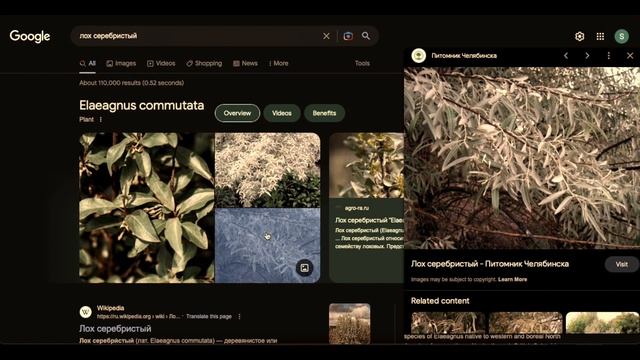This screenshot has width=640, height=360.
Task: Go to Google home logo
Action: [30, 36]
